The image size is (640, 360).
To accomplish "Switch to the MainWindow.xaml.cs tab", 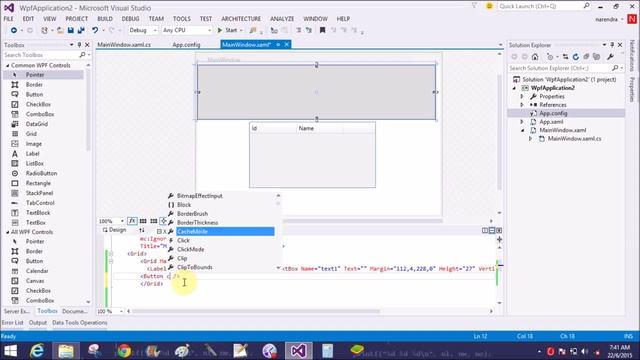I will coord(124,44).
